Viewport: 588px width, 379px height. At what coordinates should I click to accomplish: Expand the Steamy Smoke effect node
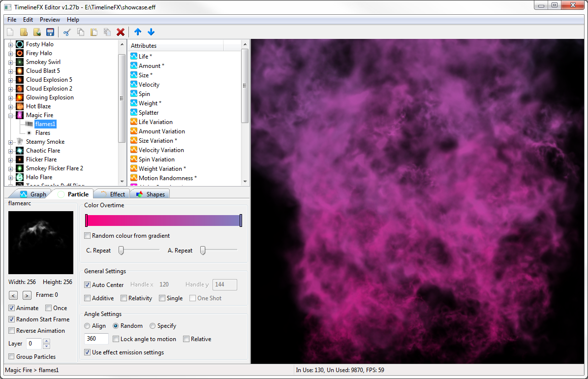(x=11, y=142)
